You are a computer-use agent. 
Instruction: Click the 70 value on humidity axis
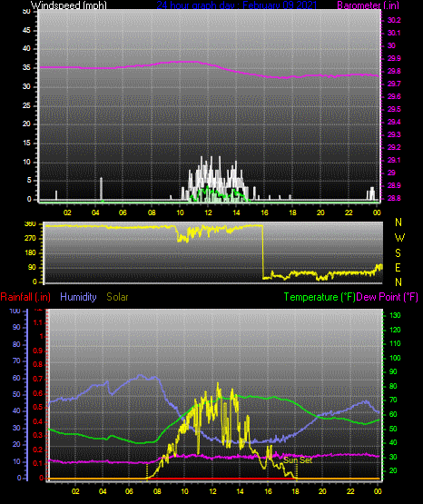coord(16,361)
